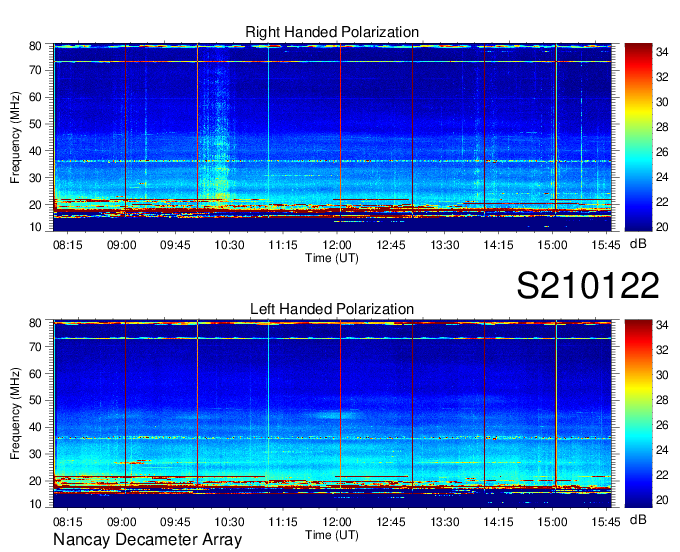
Task: Click the dB unit under Left Handed color bar
Action: (638, 520)
